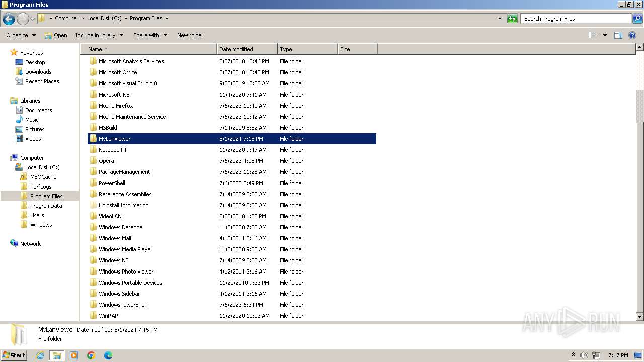Open the Share with dropdown
The width and height of the screenshot is (644, 362).
coord(149,35)
